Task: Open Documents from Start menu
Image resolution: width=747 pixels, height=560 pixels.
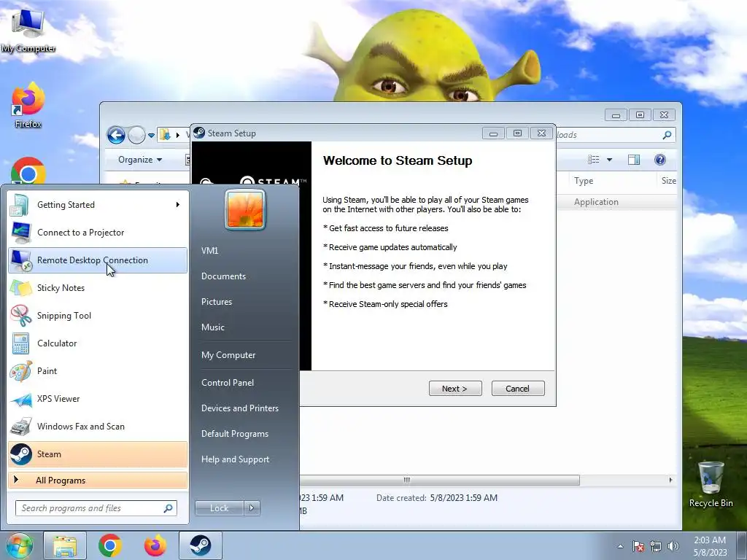Action: coord(223,276)
